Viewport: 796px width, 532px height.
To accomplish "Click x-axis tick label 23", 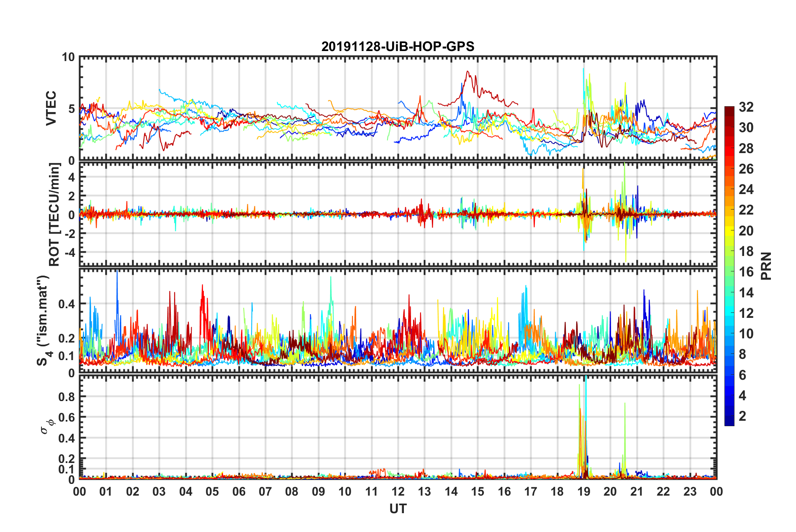I will pyautogui.click(x=690, y=491).
